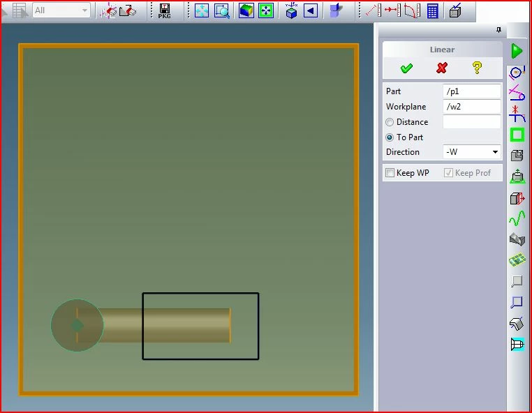Viewport: 532px width, 413px height.
Task: Select the sheet metal bend icon
Action: (517, 323)
